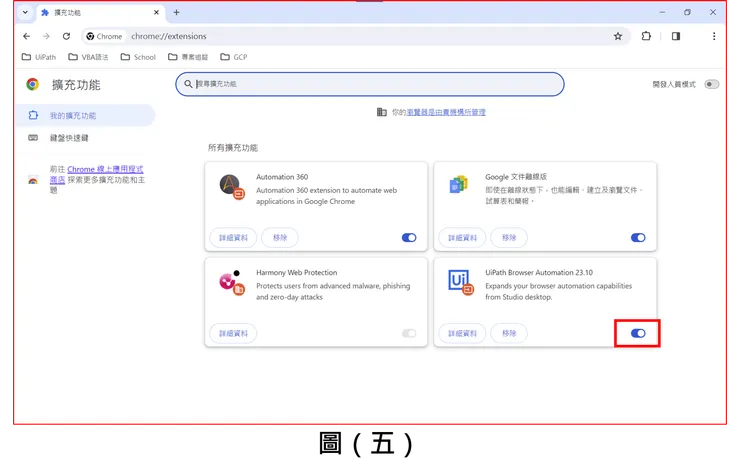
Task: Open the School bookmark folder
Action: click(x=138, y=57)
